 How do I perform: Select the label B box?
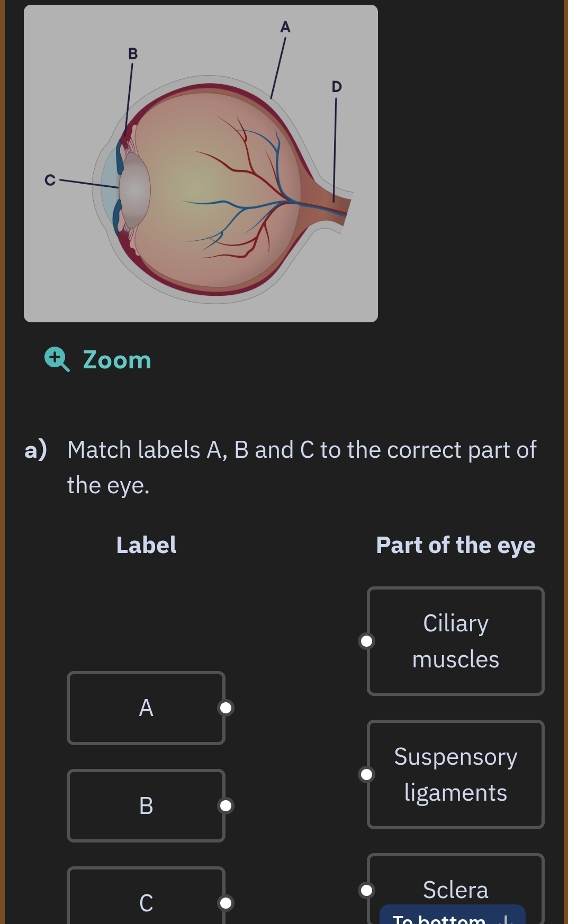pos(146,805)
